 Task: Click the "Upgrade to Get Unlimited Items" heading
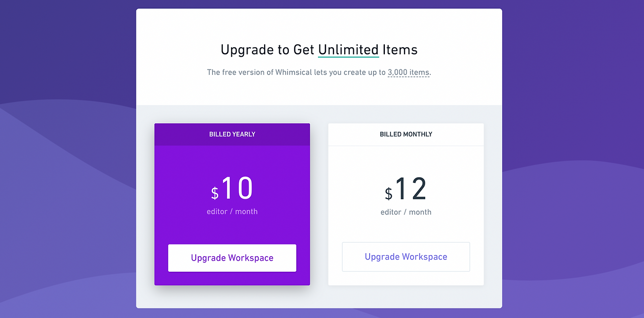pos(319,50)
